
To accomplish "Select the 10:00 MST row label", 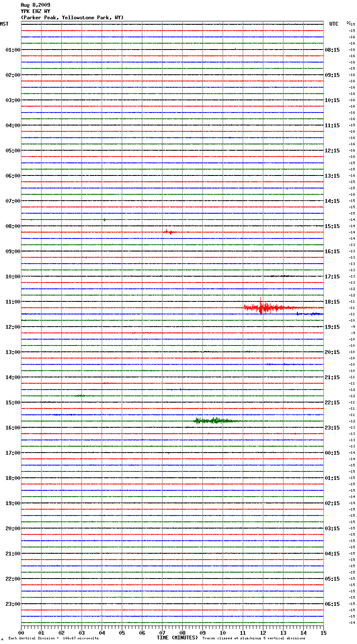I will point(13,277).
